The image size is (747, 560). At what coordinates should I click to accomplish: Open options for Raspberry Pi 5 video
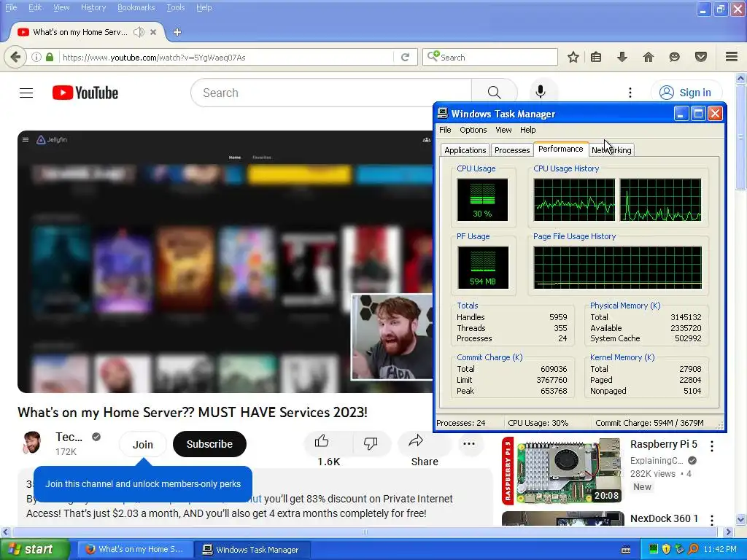tap(712, 446)
